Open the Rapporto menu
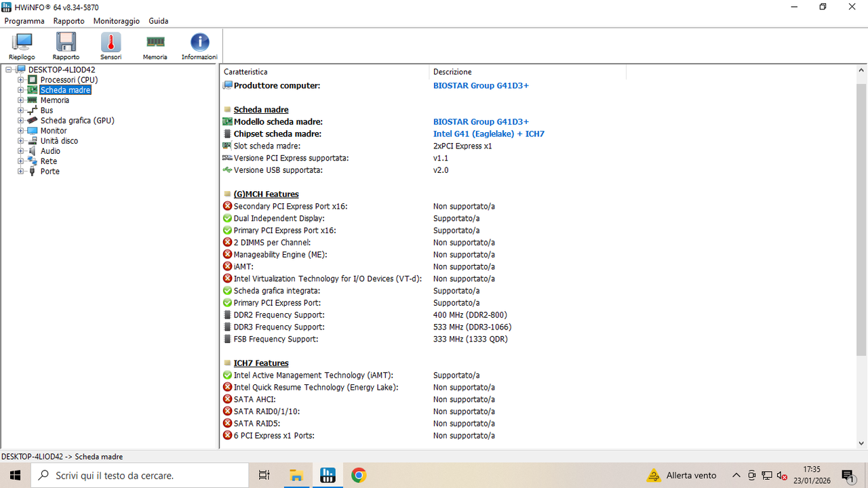Screen dimensions: 868x488 [x=68, y=21]
